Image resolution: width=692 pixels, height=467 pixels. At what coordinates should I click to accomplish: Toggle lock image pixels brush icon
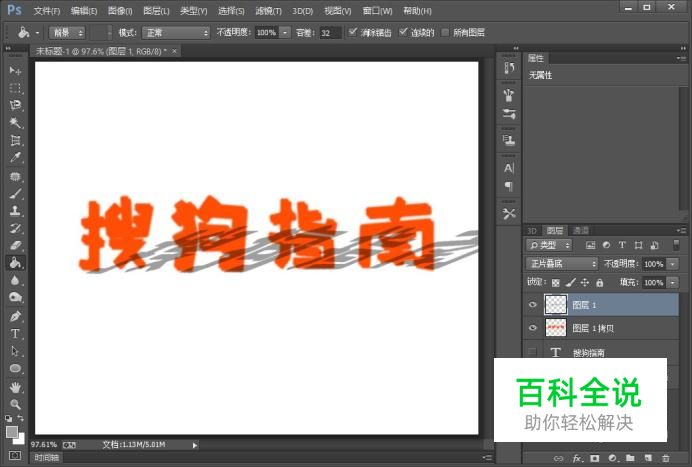point(571,282)
